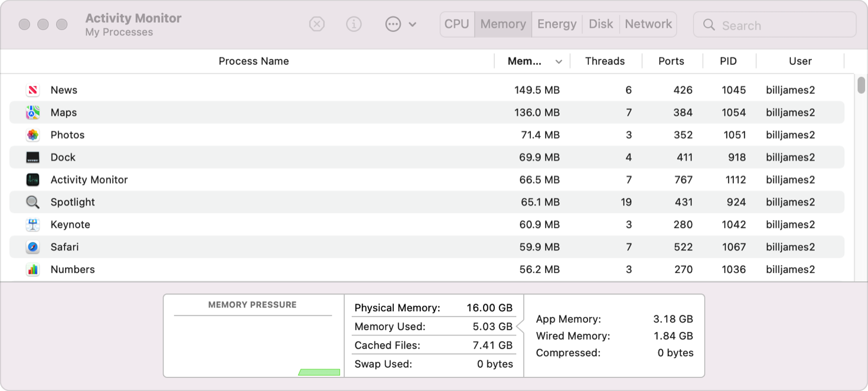Click the Maps app icon
The width and height of the screenshot is (868, 391).
coord(33,112)
